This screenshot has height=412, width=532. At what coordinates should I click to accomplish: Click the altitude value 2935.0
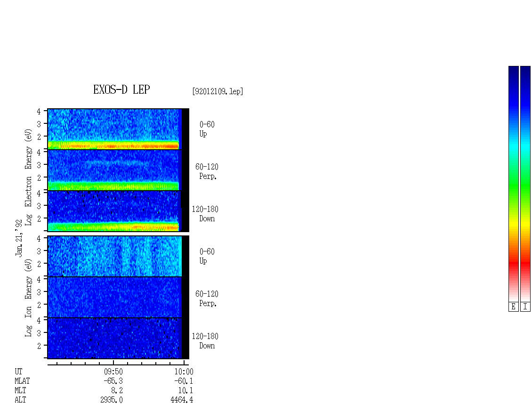(112, 400)
